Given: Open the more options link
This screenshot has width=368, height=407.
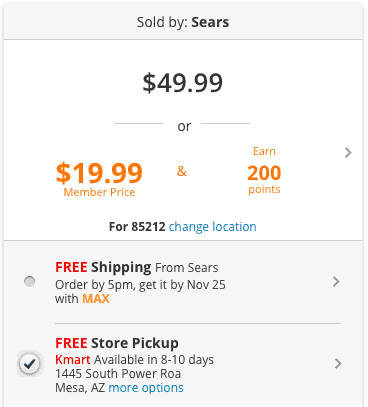Looking at the screenshot, I should (146, 388).
